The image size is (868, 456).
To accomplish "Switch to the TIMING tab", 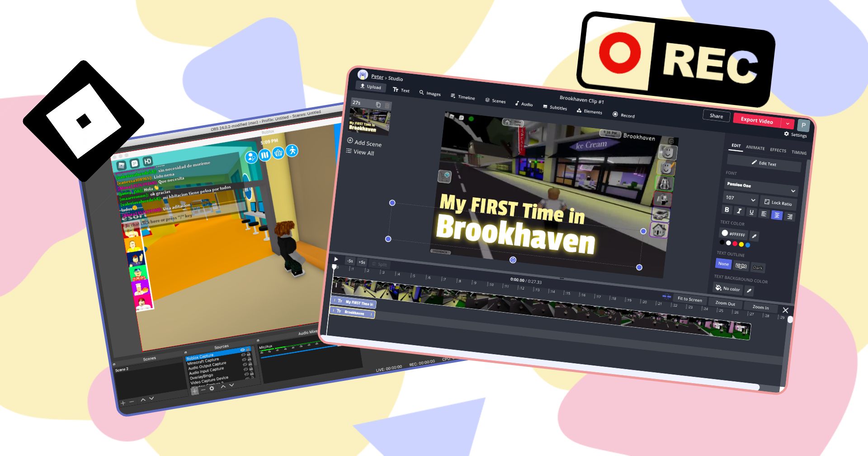I will (799, 152).
